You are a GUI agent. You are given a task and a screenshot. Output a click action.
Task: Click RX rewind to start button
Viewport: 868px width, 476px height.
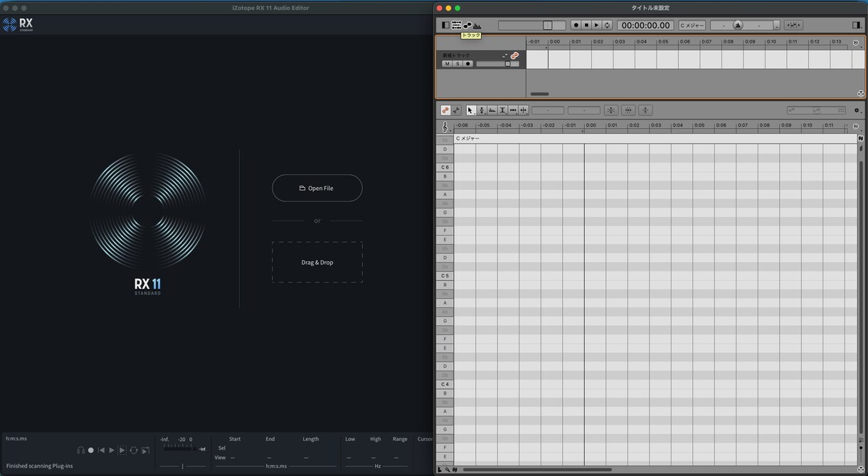(x=101, y=450)
